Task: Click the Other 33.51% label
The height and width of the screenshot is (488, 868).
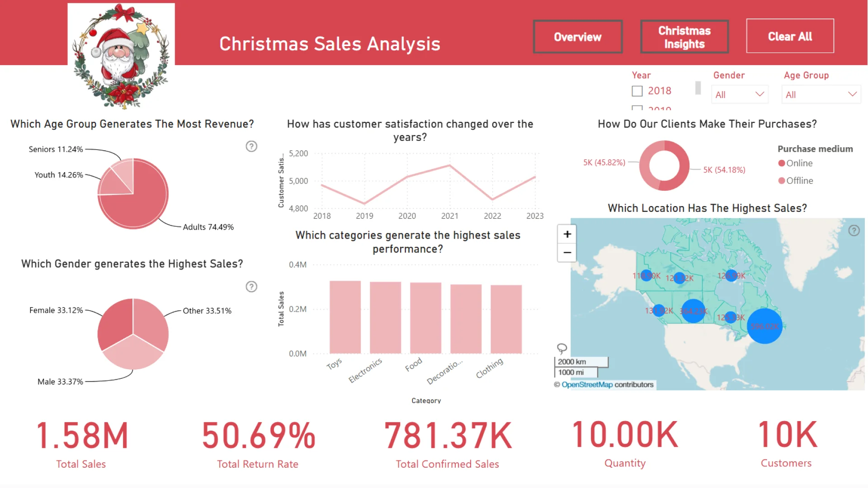Action: click(x=207, y=310)
